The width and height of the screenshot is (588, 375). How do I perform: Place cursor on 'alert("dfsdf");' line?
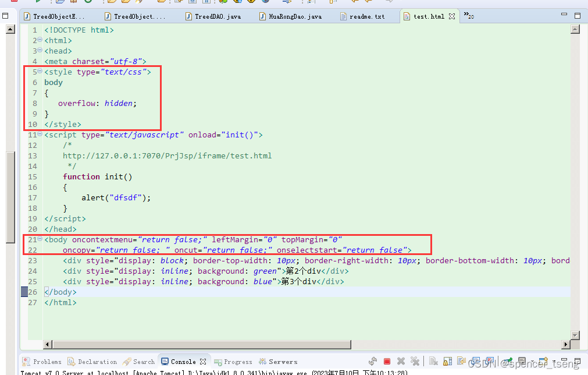[116, 198]
